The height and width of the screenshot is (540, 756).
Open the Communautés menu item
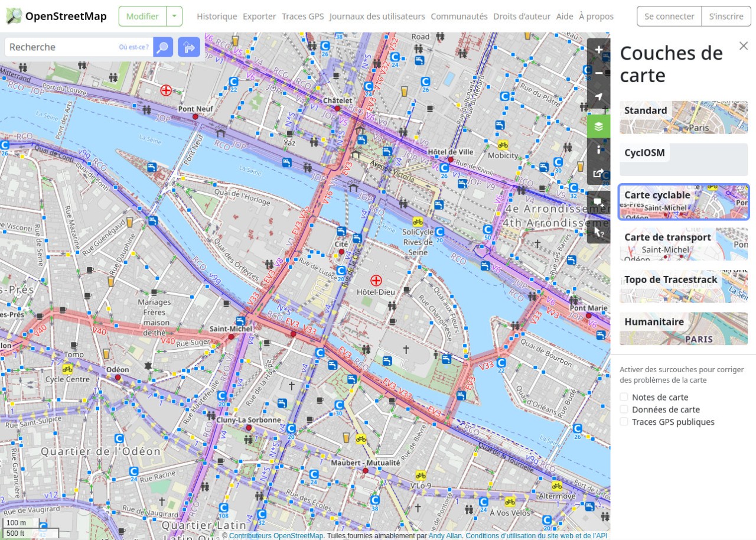(460, 17)
